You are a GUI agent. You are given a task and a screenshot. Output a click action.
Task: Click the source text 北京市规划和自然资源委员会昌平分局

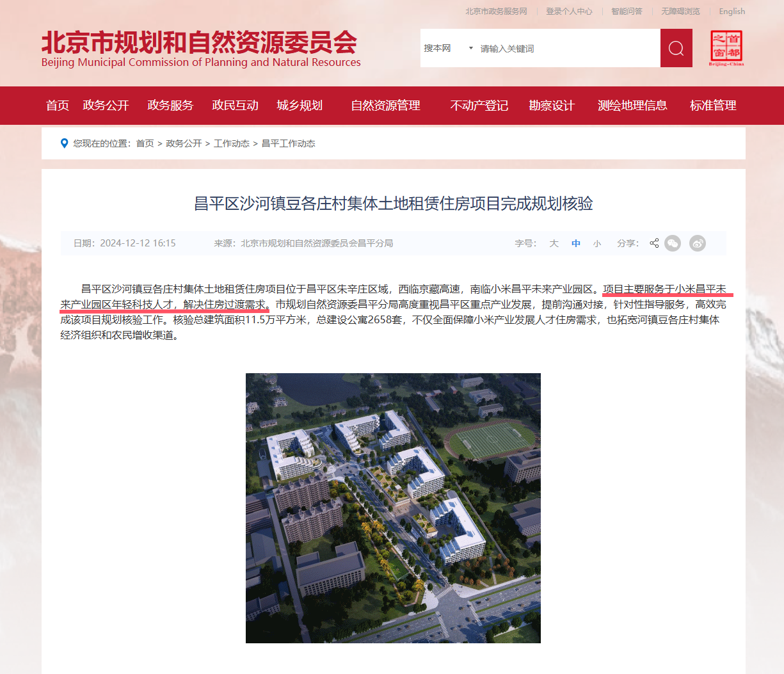[x=317, y=243]
